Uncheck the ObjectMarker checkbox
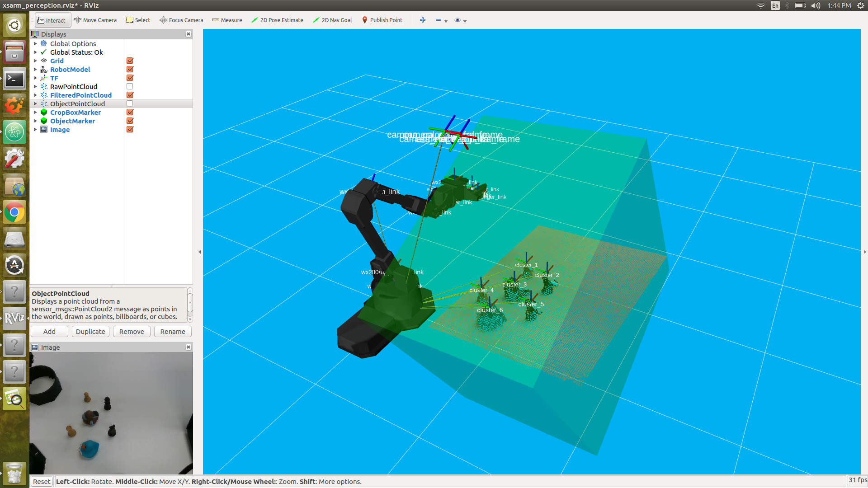Viewport: 868px width, 488px height. (x=130, y=121)
